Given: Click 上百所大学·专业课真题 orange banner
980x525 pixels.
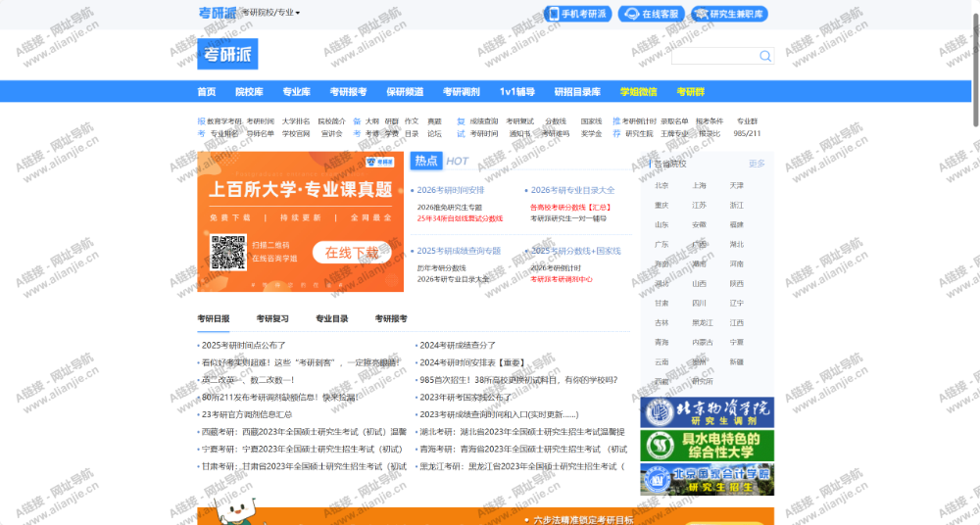Looking at the screenshot, I should tap(301, 222).
